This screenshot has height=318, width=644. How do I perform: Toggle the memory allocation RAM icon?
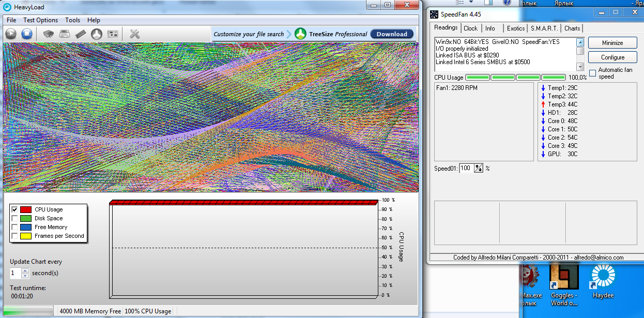point(80,34)
